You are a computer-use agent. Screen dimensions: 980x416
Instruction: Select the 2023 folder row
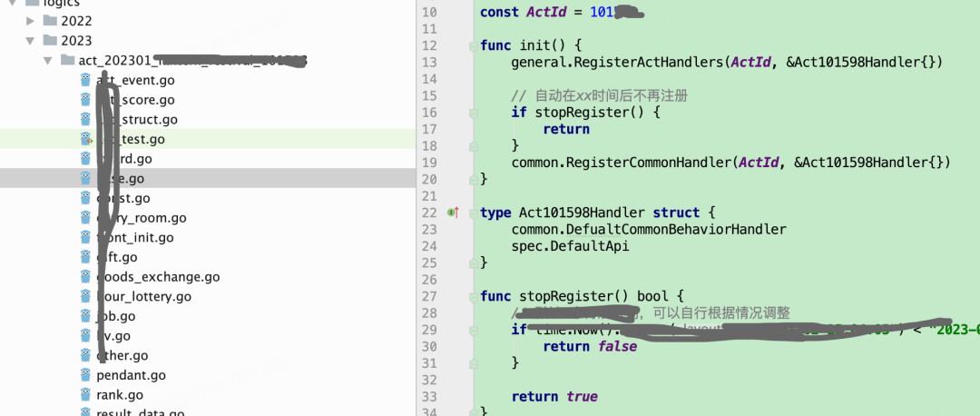point(208,41)
